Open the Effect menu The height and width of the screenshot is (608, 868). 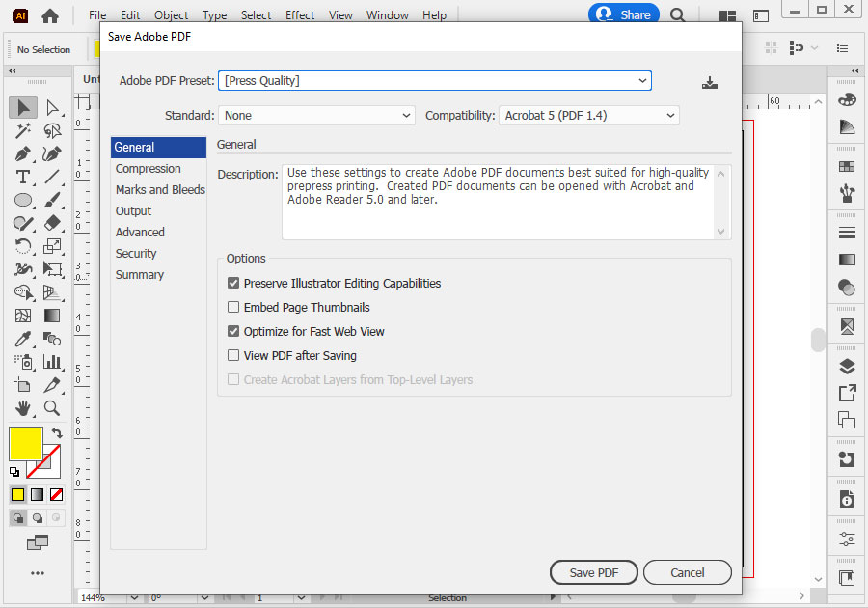pos(300,14)
